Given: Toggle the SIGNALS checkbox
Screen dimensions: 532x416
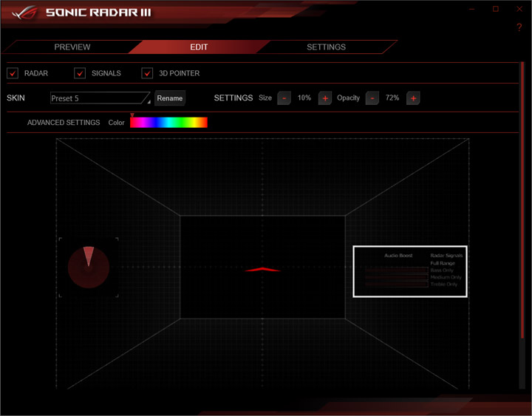Looking at the screenshot, I should tap(80, 73).
